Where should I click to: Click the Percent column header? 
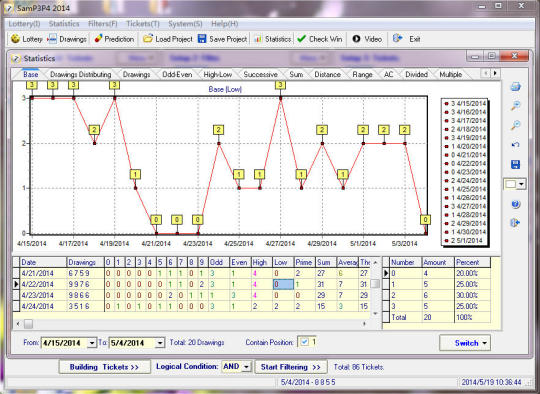[472, 262]
